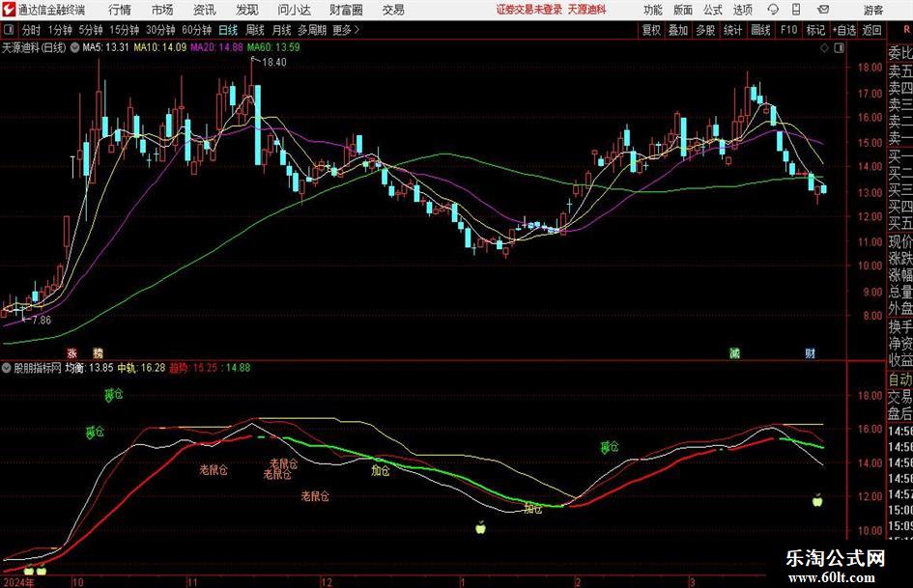Click the 画线 drawing button
Viewport: 913px width, 588px height.
coord(760,30)
